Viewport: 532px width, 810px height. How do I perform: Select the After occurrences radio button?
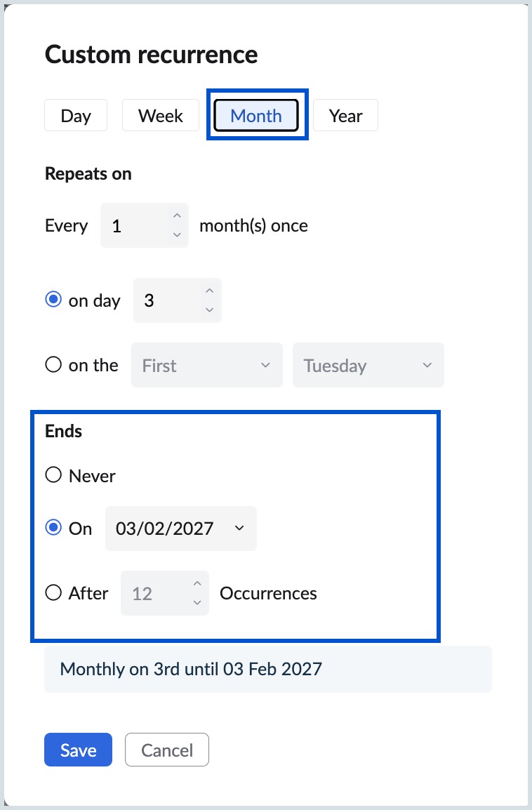(x=53, y=593)
